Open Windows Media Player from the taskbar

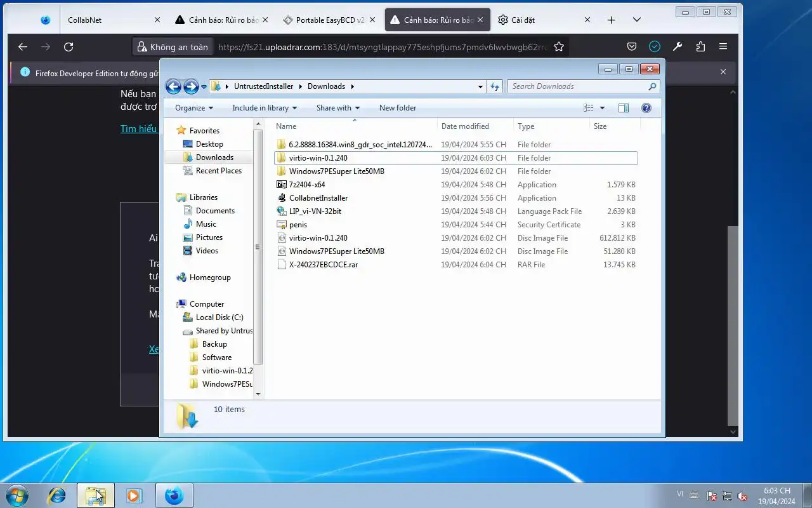pyautogui.click(x=134, y=495)
